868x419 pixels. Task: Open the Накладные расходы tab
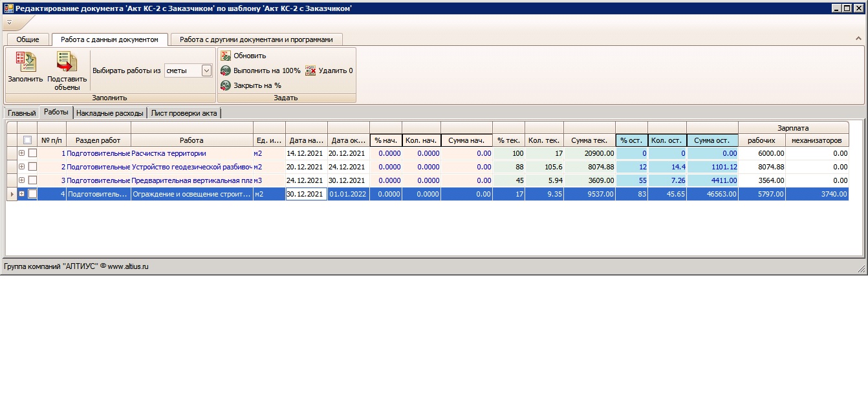point(109,113)
